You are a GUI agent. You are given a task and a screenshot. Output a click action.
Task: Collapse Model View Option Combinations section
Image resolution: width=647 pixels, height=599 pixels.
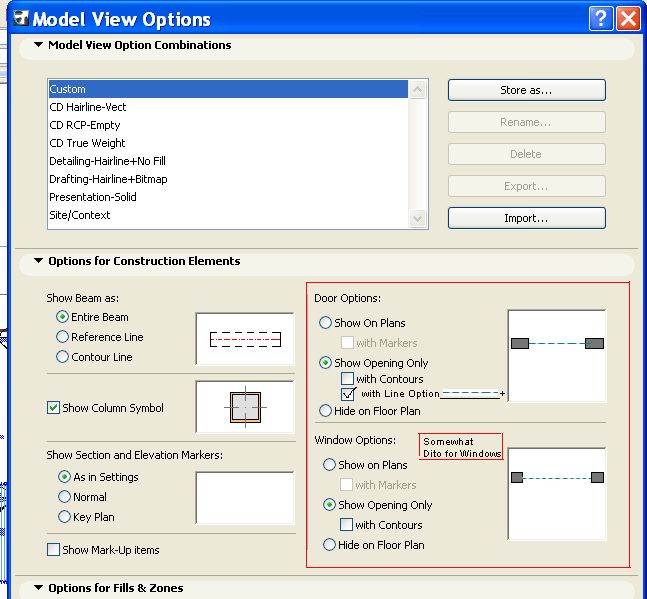[38, 45]
